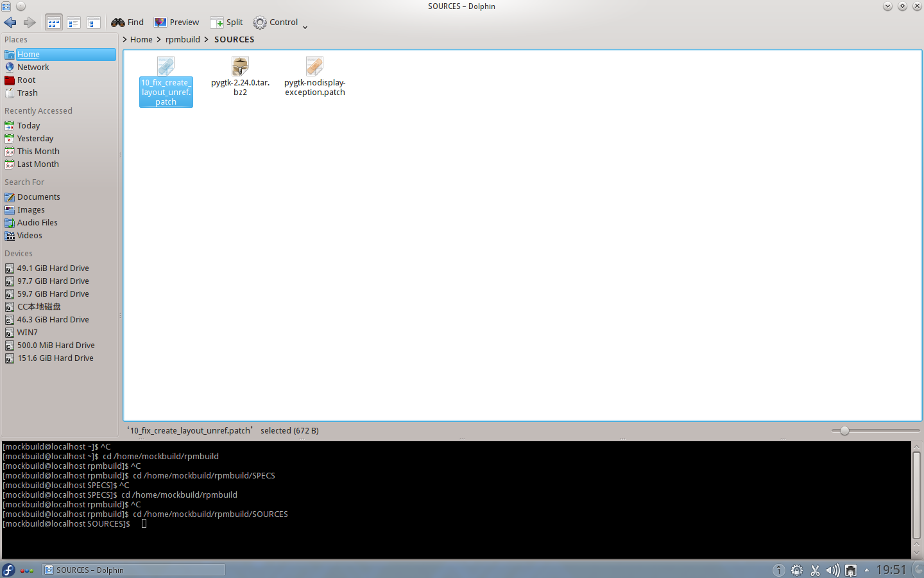This screenshot has height=578, width=924.
Task: Open the activities dots icon in panel
Action: coord(27,570)
